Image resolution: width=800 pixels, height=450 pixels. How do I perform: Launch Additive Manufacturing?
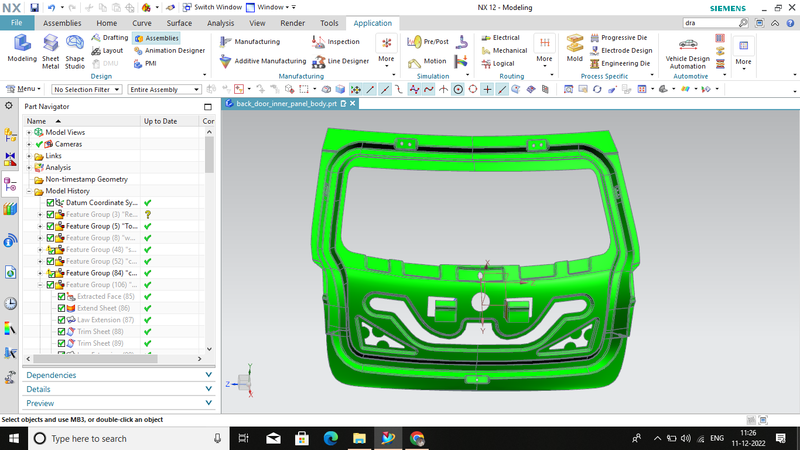point(263,61)
